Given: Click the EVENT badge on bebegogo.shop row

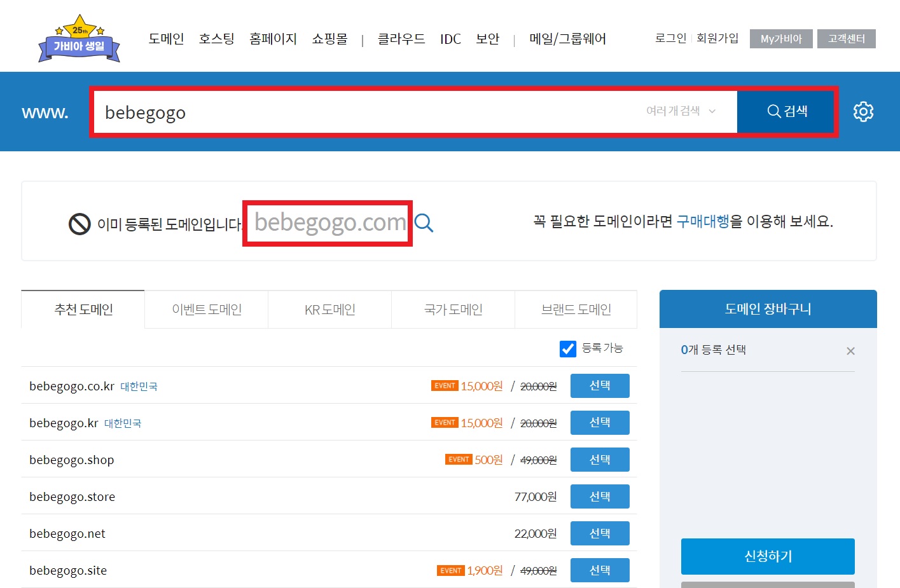Looking at the screenshot, I should point(458,459).
